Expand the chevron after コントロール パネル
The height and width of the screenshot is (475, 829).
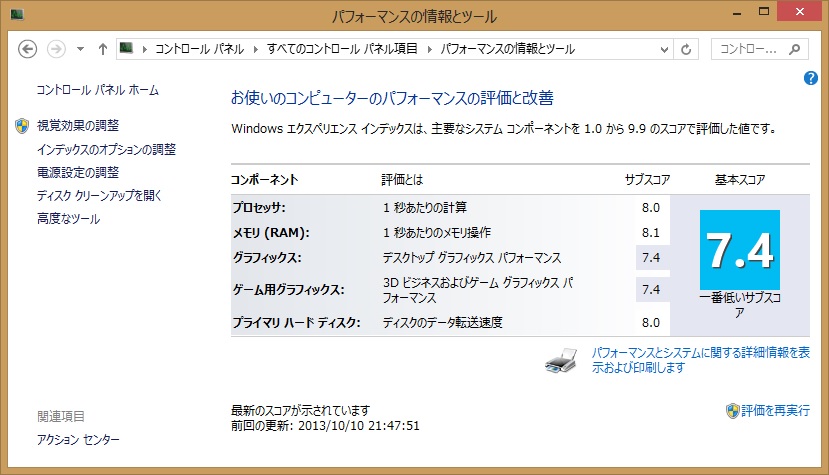point(256,49)
